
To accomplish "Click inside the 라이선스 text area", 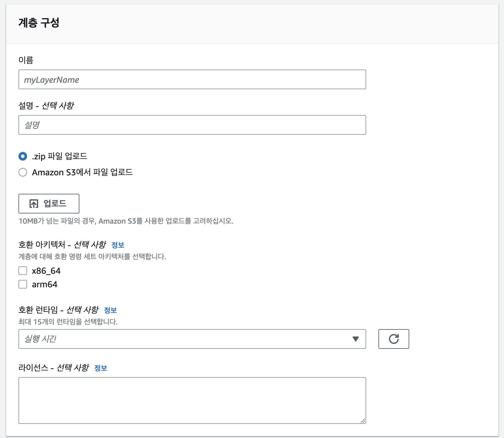I will coord(192,400).
